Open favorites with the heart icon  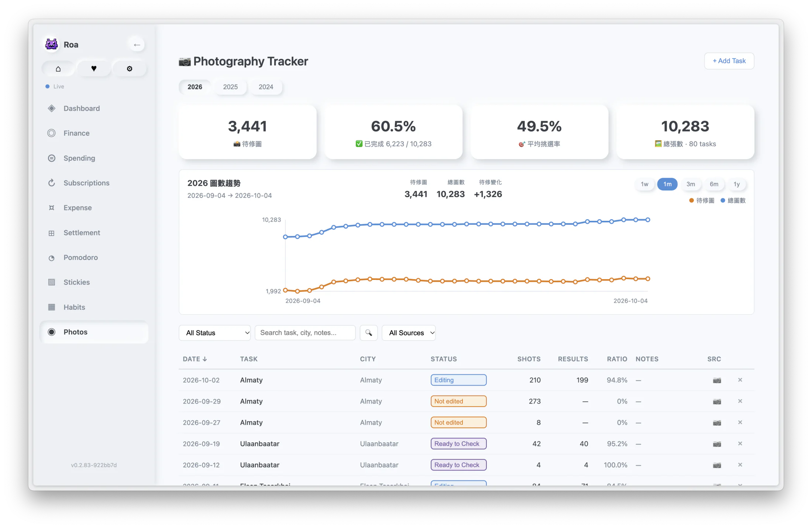pos(94,69)
